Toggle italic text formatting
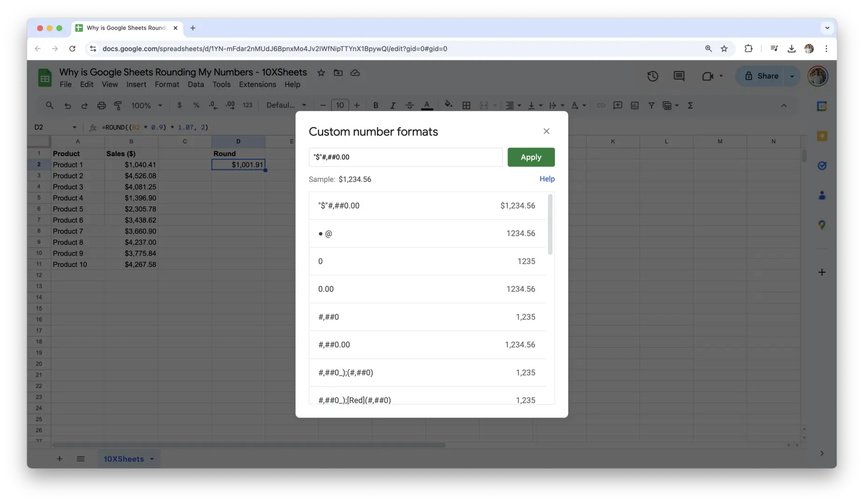The image size is (864, 504). point(392,105)
